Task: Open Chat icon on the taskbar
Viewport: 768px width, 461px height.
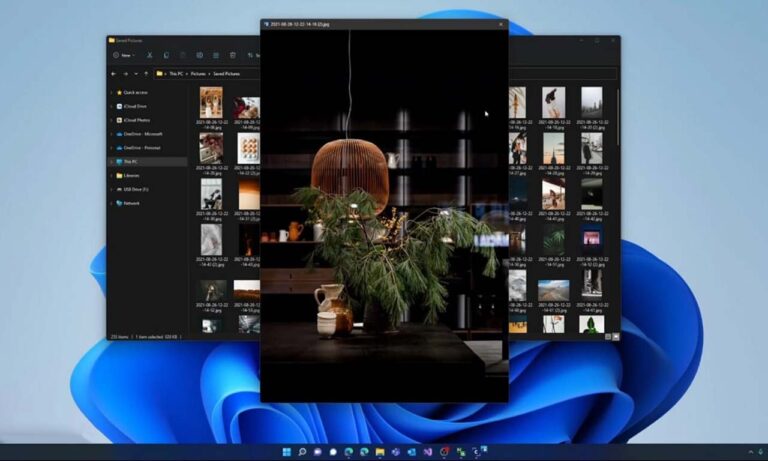Action: pyautogui.click(x=317, y=452)
